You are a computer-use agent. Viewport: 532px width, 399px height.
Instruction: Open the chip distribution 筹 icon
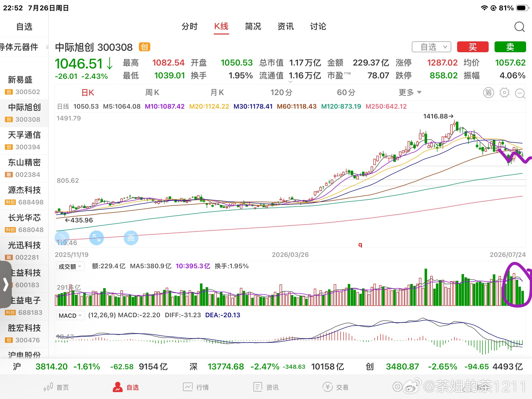coord(489,93)
